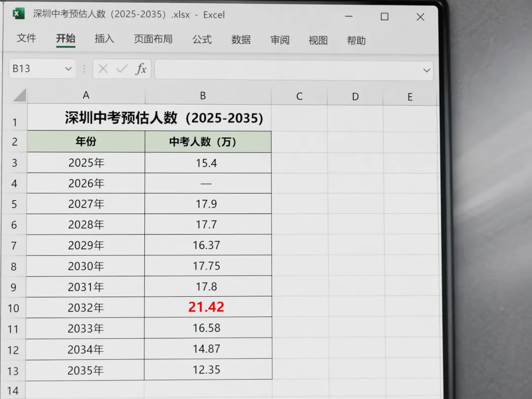Click into the formula bar input
The height and width of the screenshot is (399, 532).
(294, 70)
